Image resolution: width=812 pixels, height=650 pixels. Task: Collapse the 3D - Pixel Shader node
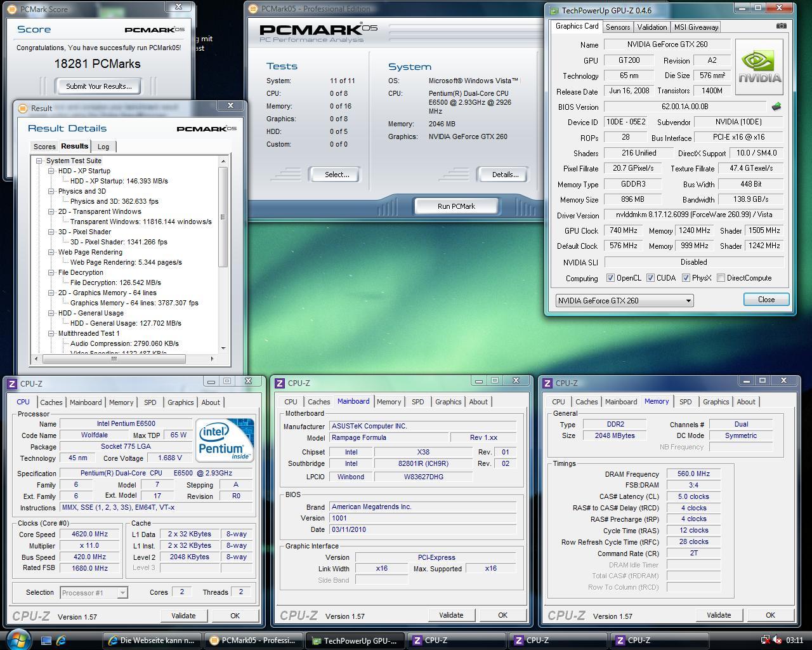pos(51,232)
